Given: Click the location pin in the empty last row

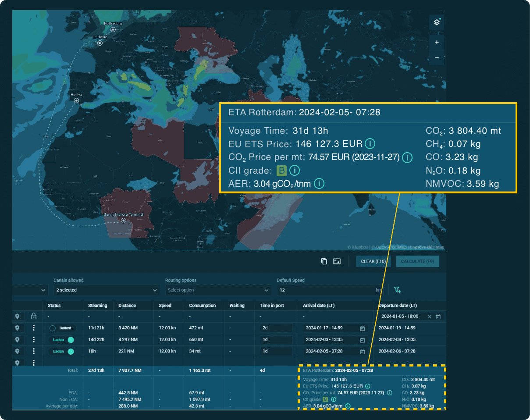Looking at the screenshot, I should click(17, 363).
